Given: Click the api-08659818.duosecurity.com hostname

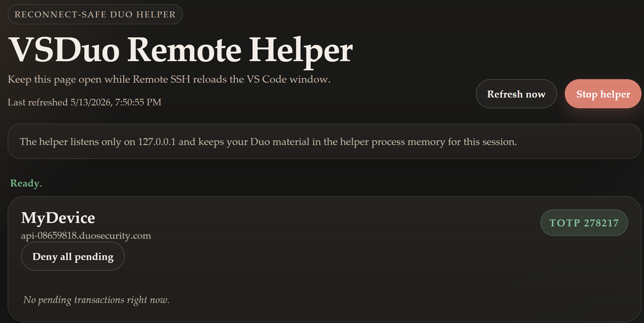Looking at the screenshot, I should coord(86,236).
